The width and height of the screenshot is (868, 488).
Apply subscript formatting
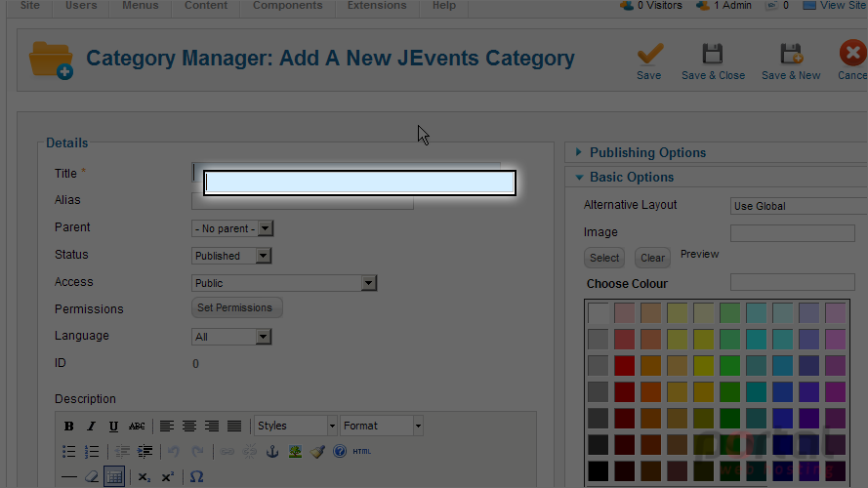[x=145, y=477]
